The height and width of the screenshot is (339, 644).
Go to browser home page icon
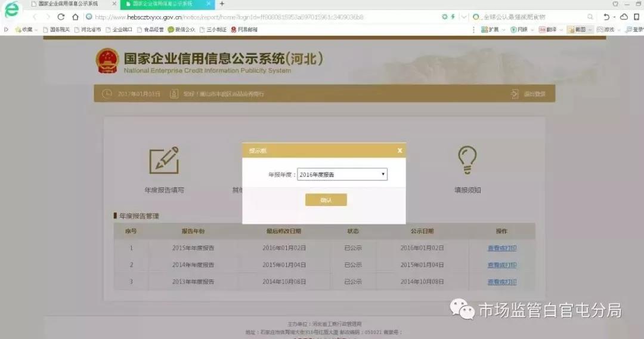point(75,17)
